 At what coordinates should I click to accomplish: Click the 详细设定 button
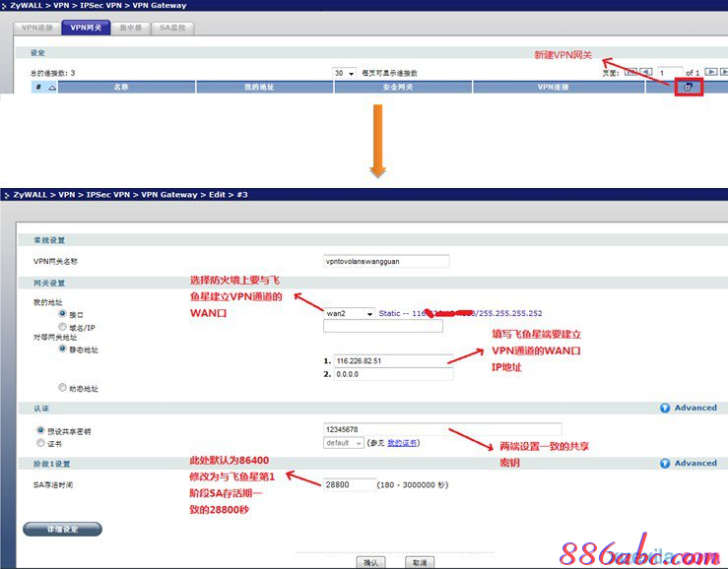[x=62, y=529]
